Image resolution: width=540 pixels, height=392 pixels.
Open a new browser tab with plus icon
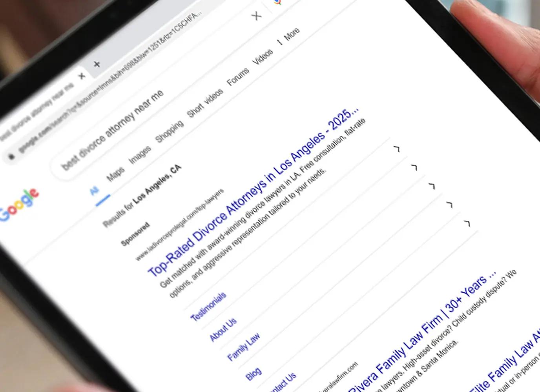[97, 64]
